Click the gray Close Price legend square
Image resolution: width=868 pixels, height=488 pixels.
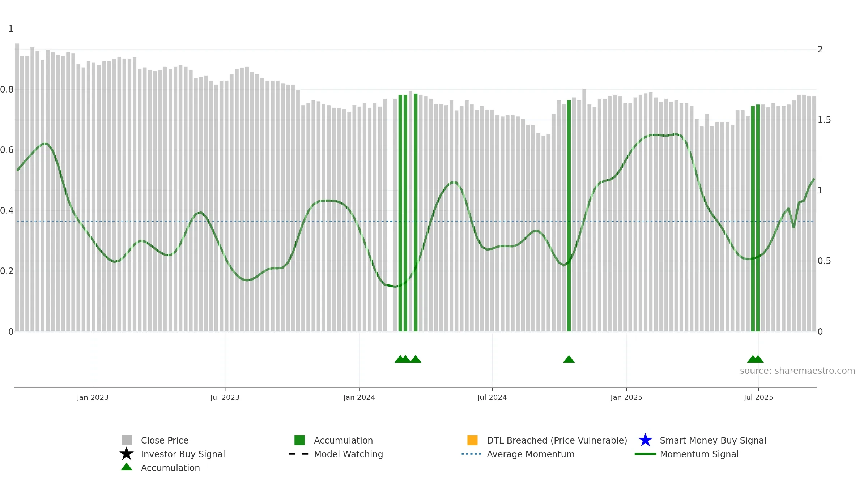tap(127, 440)
